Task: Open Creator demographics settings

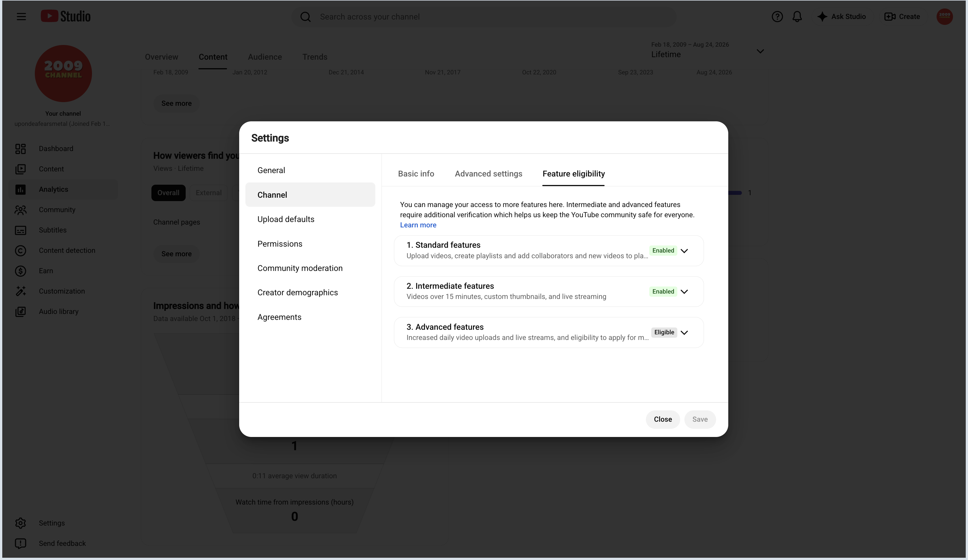Action: coord(310,292)
